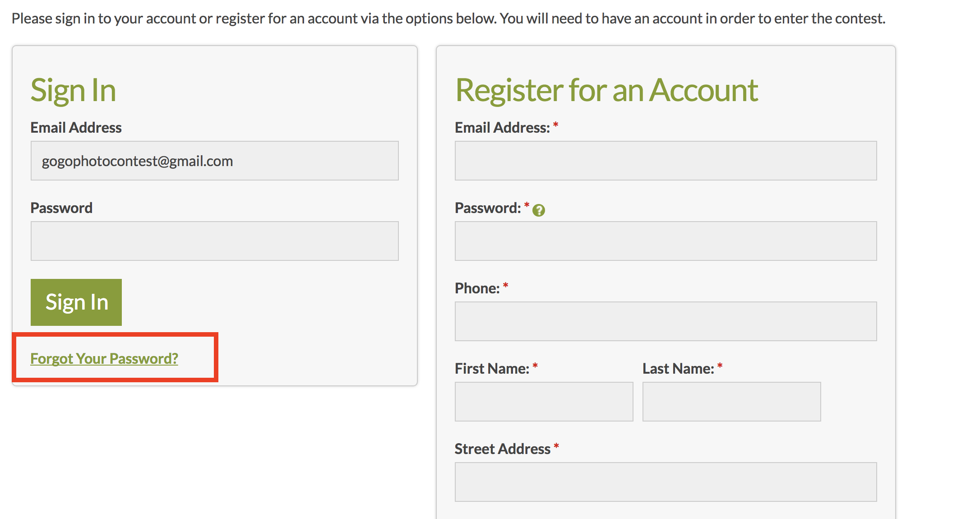The image size is (980, 519).
Task: Click the Sign In panel heading
Action: point(74,91)
